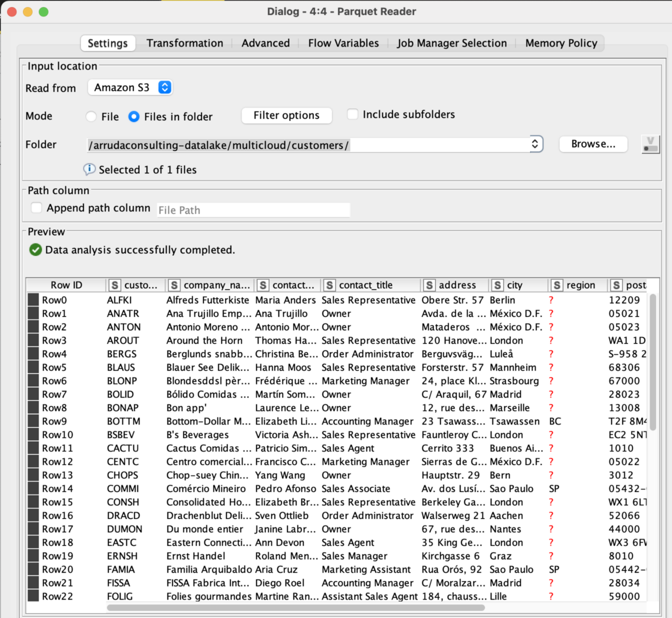Switch to the Transformation tab
The width and height of the screenshot is (672, 618).
[x=184, y=43]
